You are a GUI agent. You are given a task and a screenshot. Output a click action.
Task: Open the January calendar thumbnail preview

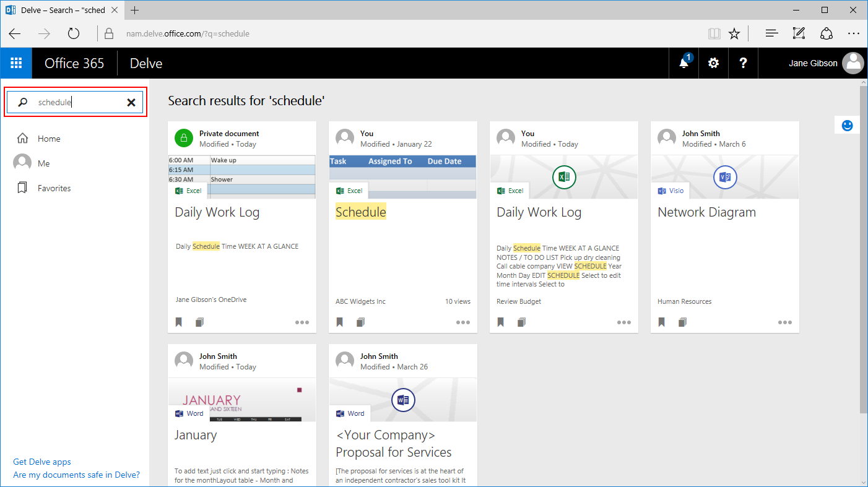click(242, 400)
